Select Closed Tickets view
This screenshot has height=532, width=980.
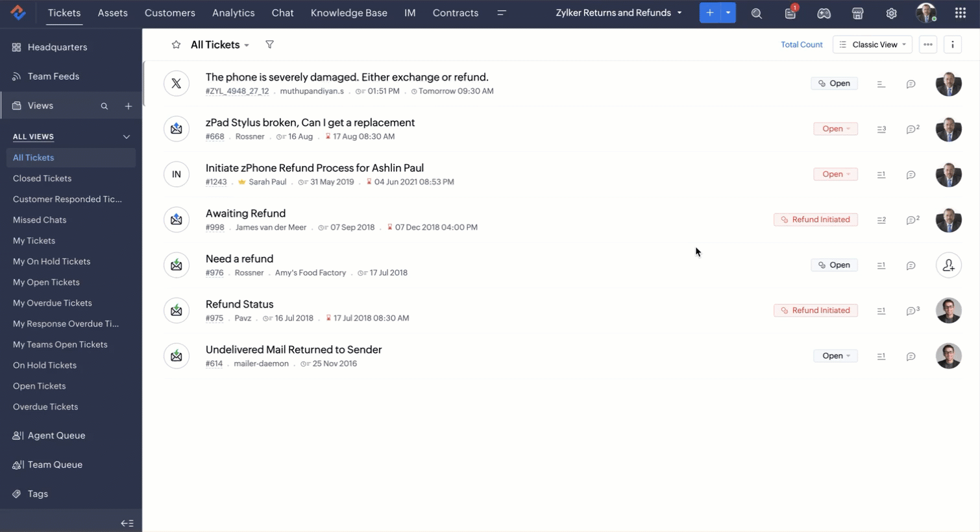coord(42,178)
